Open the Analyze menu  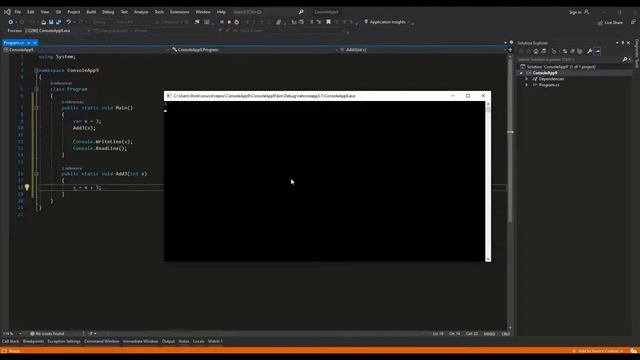click(141, 12)
